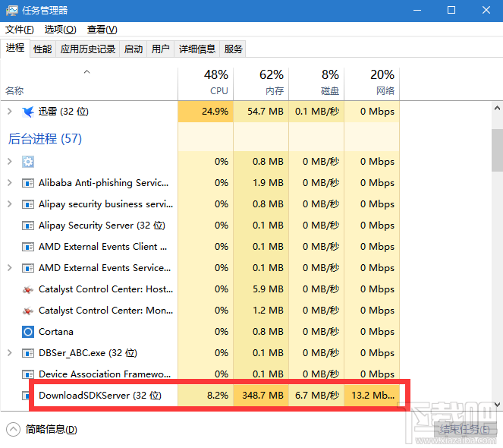Expand AMD External Events Service row
The height and width of the screenshot is (448, 503).
(x=10, y=268)
